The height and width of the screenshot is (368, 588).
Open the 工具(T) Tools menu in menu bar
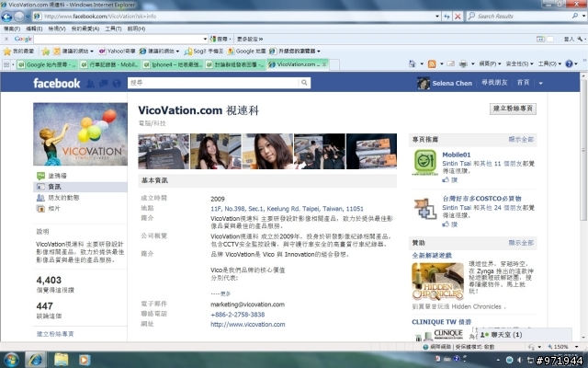pyautogui.click(x=113, y=29)
